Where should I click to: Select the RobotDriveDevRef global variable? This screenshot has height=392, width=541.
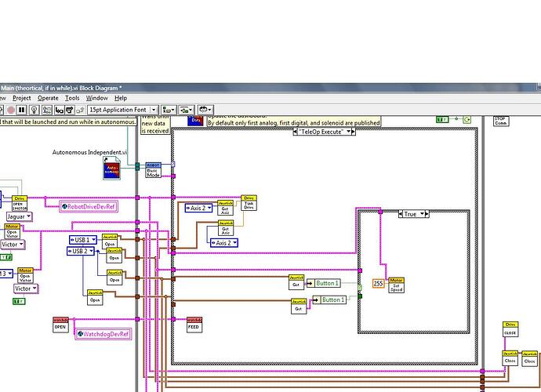[x=89, y=207]
